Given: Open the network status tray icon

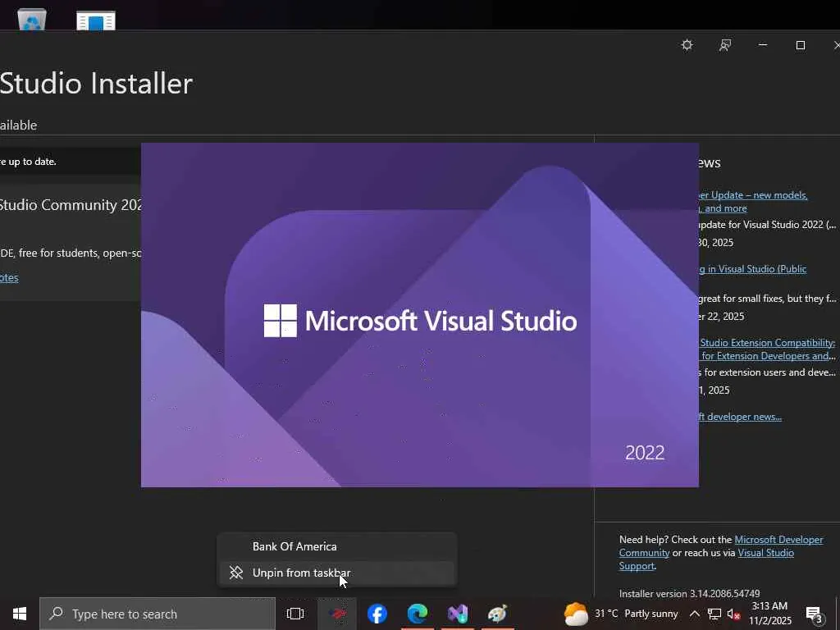Looking at the screenshot, I should [x=714, y=614].
